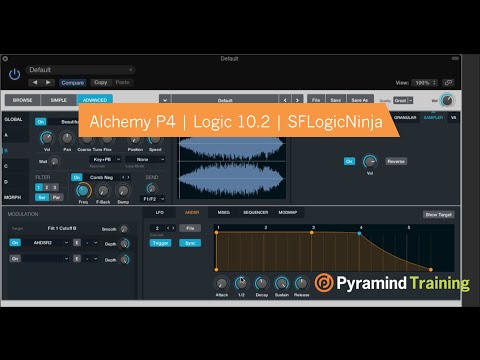This screenshot has width=480, height=360.
Task: Open the AHDSR2 modulator source dropdown
Action: click(46, 243)
